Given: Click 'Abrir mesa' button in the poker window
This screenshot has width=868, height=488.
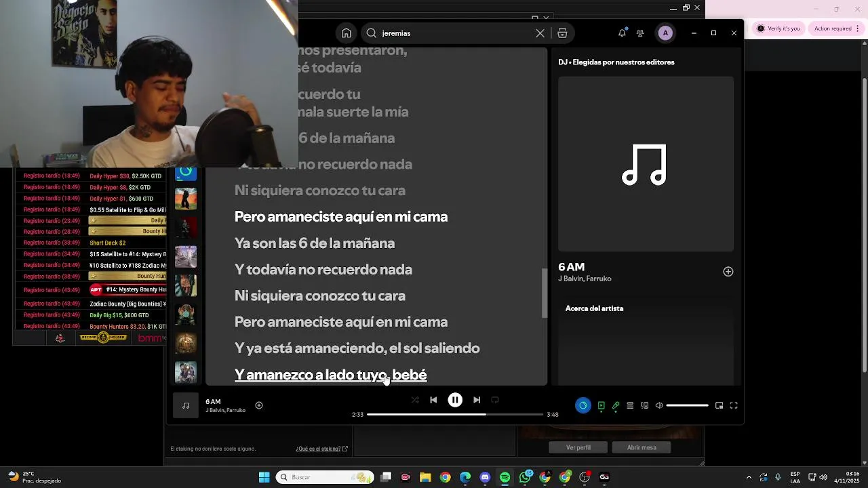Looking at the screenshot, I should 642,447.
